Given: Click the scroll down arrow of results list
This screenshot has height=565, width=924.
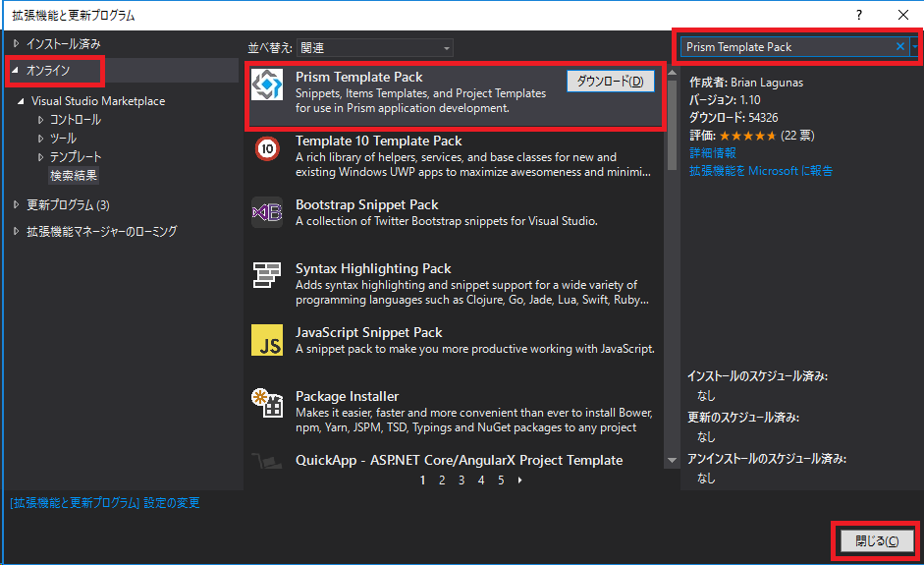Looking at the screenshot, I should pyautogui.click(x=673, y=460).
